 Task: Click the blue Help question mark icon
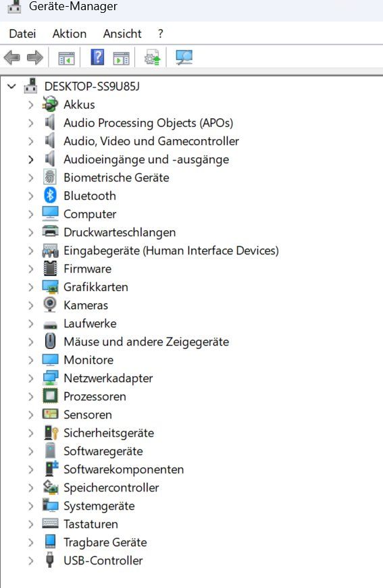pyautogui.click(x=97, y=57)
